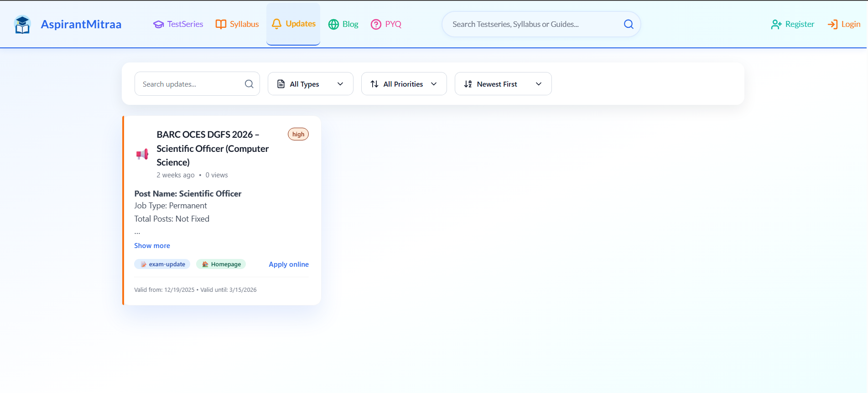Click the up-down arrows priority icon
The width and height of the screenshot is (868, 393).
pos(374,84)
